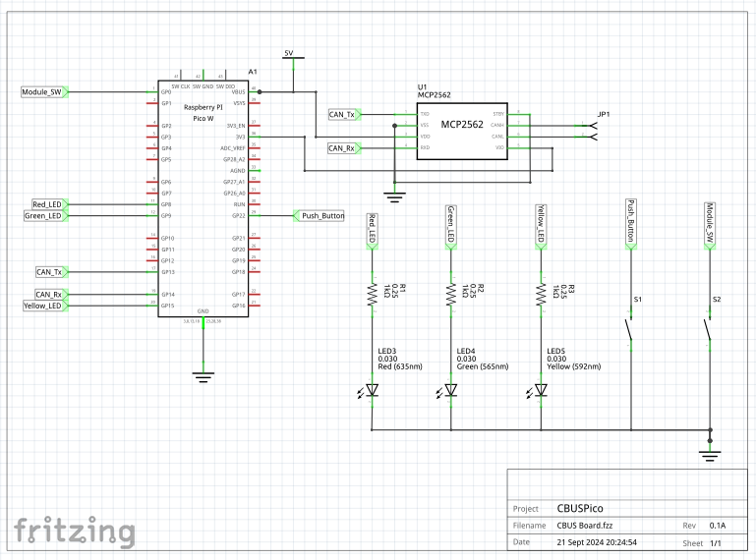Select the red LED3 diode symbol
The width and height of the screenshot is (756, 560).
click(x=373, y=390)
